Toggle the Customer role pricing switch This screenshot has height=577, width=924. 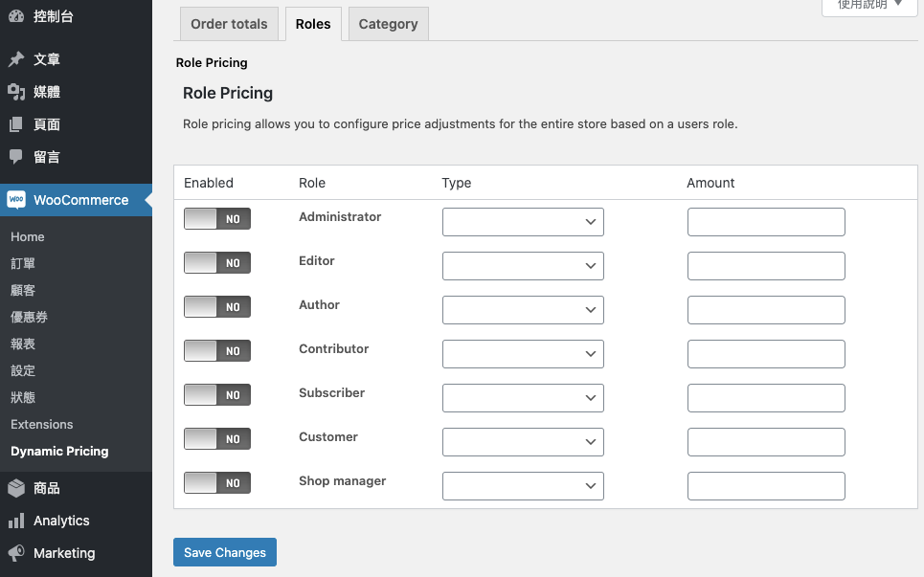[x=217, y=439]
